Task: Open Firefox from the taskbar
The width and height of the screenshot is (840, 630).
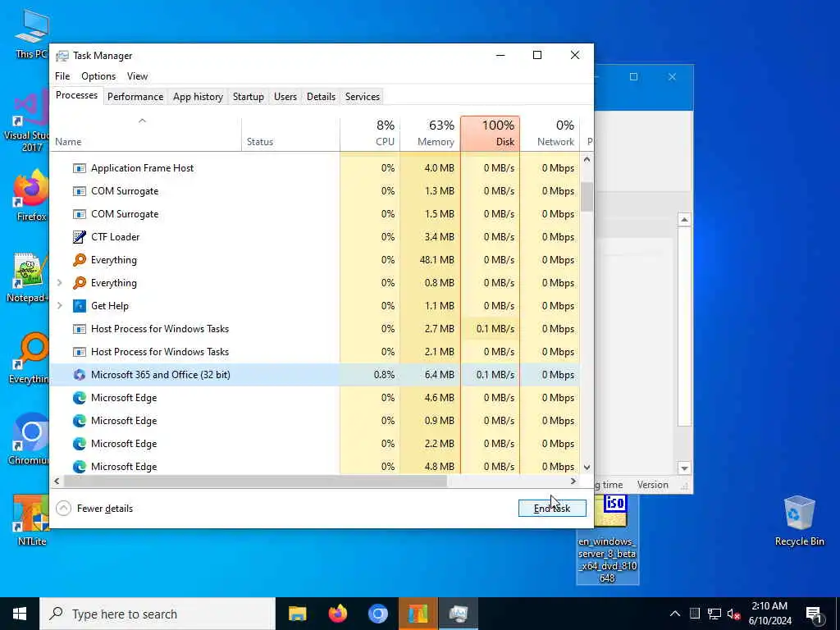Action: [337, 614]
